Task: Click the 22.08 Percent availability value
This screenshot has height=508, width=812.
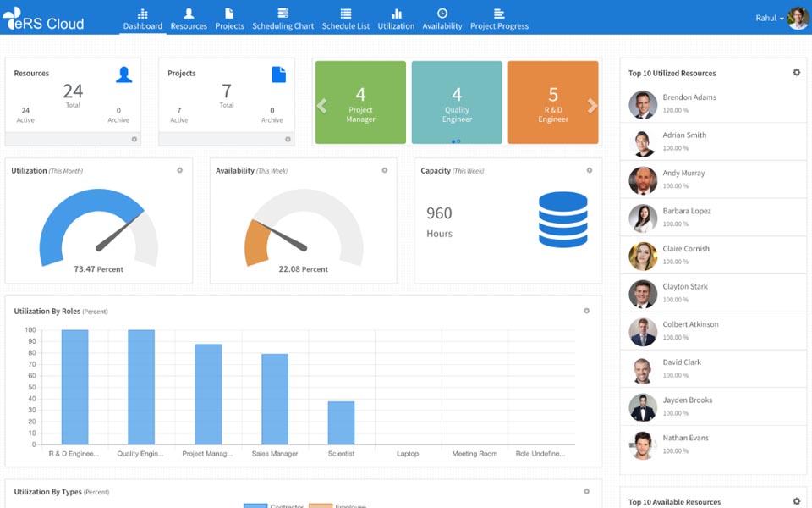Action: (303, 269)
